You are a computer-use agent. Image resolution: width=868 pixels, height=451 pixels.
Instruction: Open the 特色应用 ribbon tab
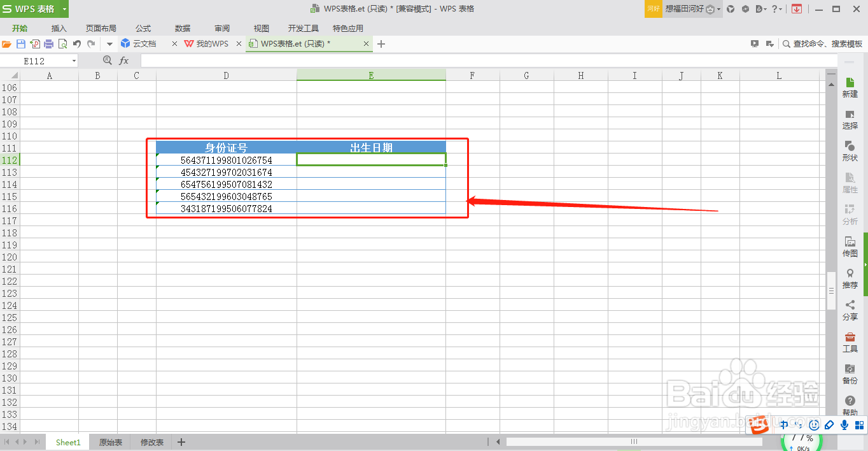(x=348, y=28)
